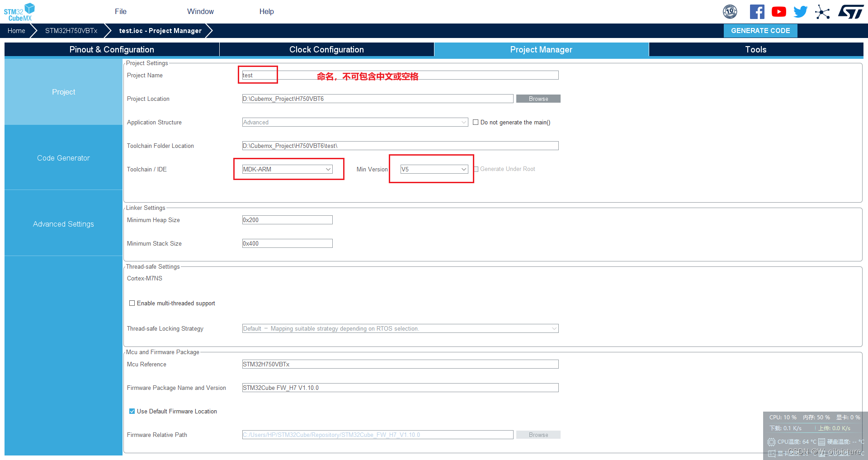Select the Project side panel

pos(63,92)
